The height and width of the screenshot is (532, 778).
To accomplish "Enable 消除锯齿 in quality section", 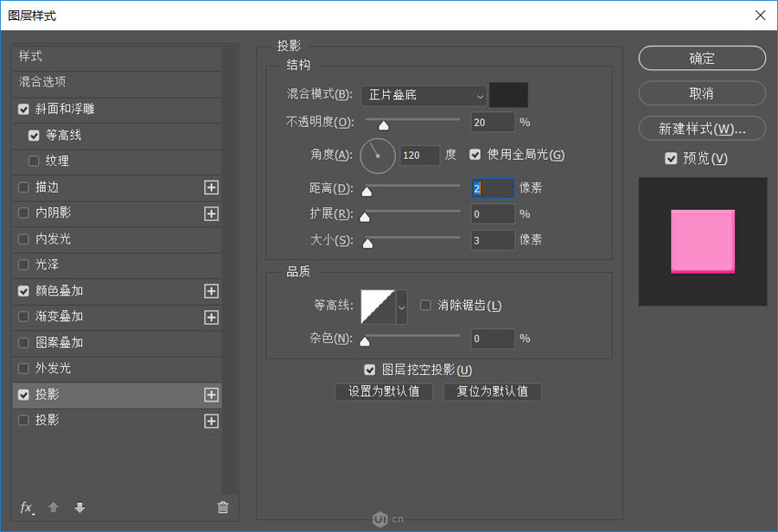I will pyautogui.click(x=425, y=304).
